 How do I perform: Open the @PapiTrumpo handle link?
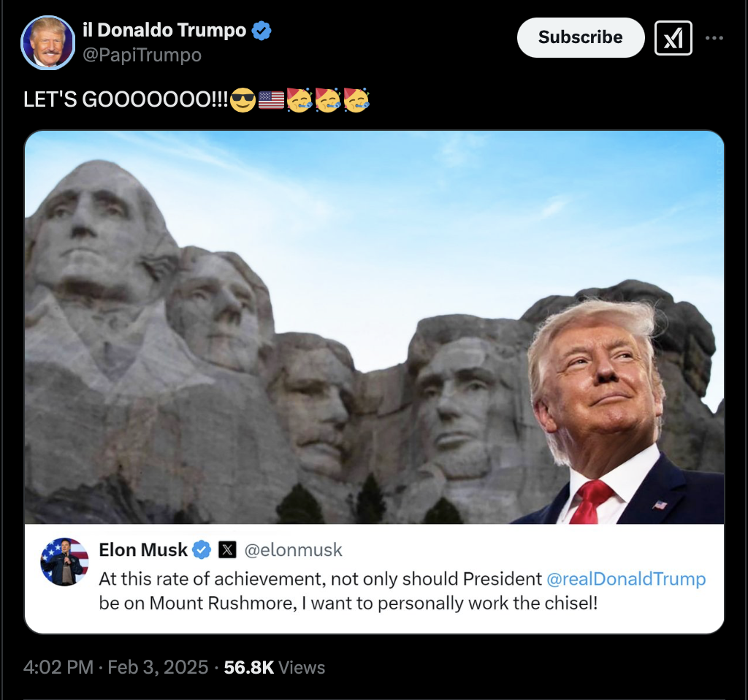(142, 56)
